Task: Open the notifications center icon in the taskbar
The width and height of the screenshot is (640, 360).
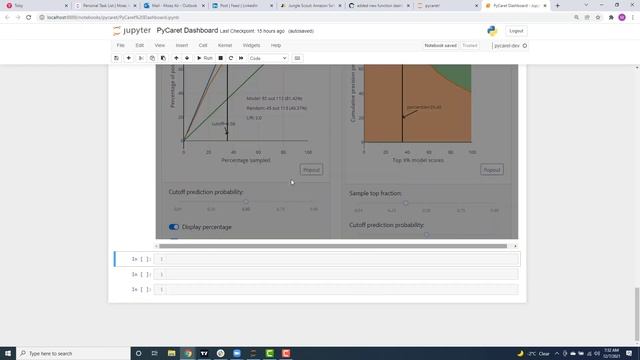Action: pyautogui.click(x=629, y=353)
